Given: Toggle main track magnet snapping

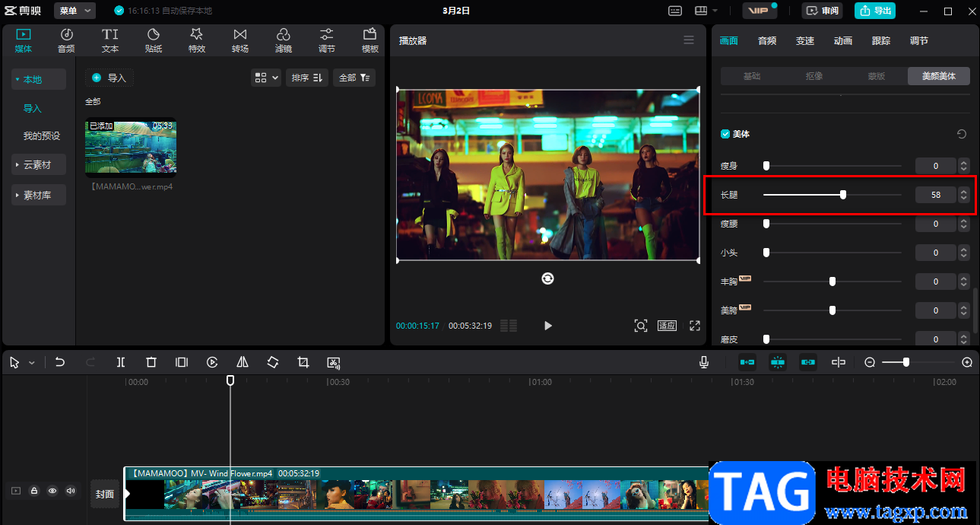Looking at the screenshot, I should point(747,363).
